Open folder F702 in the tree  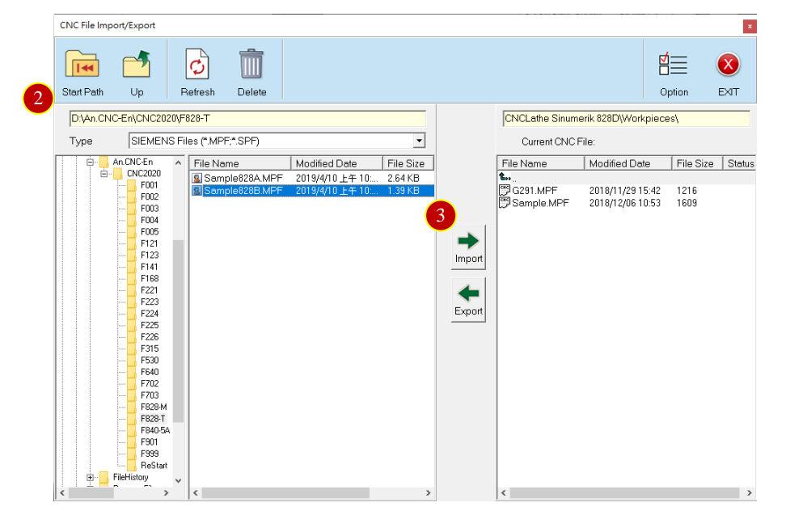(149, 383)
